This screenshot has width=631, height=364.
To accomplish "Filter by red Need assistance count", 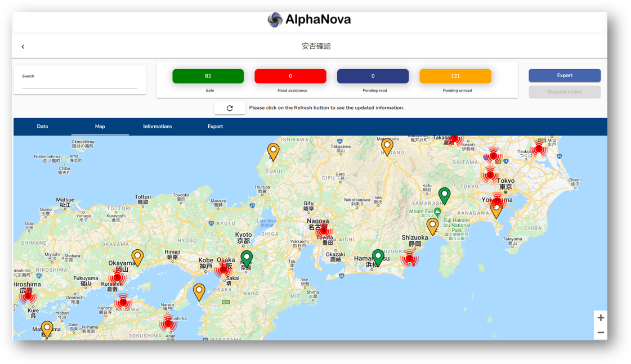I will click(290, 76).
